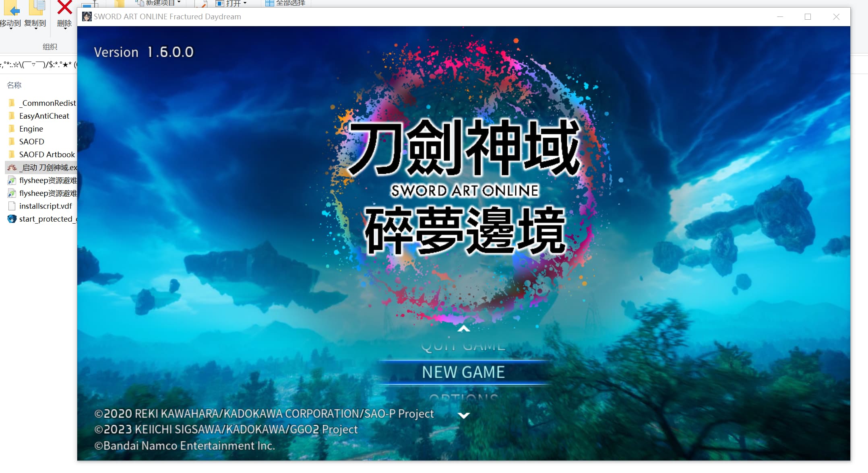Sort files by the 名称 column header

coord(14,85)
